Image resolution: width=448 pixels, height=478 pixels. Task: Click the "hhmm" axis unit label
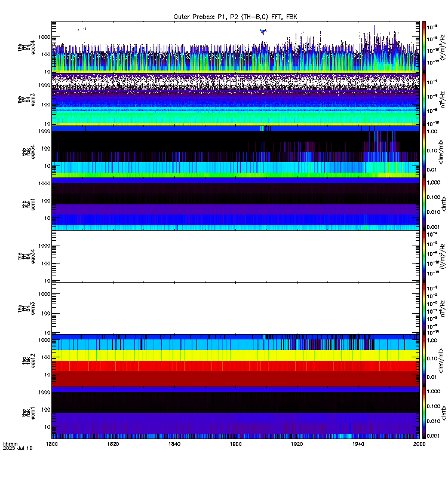pyautogui.click(x=10, y=444)
